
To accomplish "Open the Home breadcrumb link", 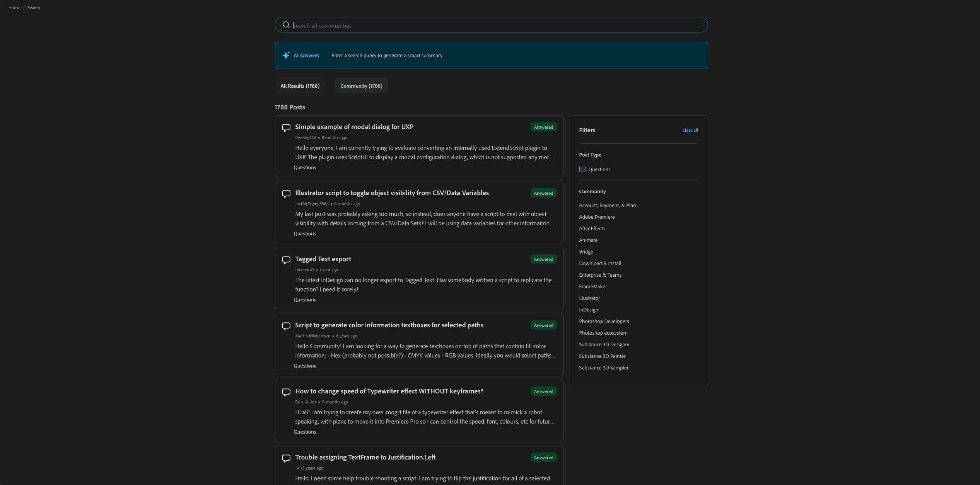I will [x=14, y=8].
